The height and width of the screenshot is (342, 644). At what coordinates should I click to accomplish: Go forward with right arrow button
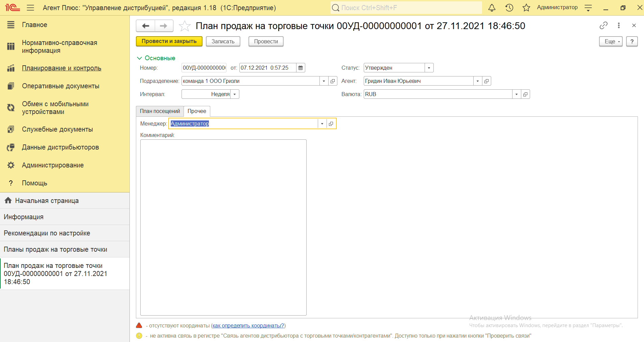pyautogui.click(x=164, y=26)
